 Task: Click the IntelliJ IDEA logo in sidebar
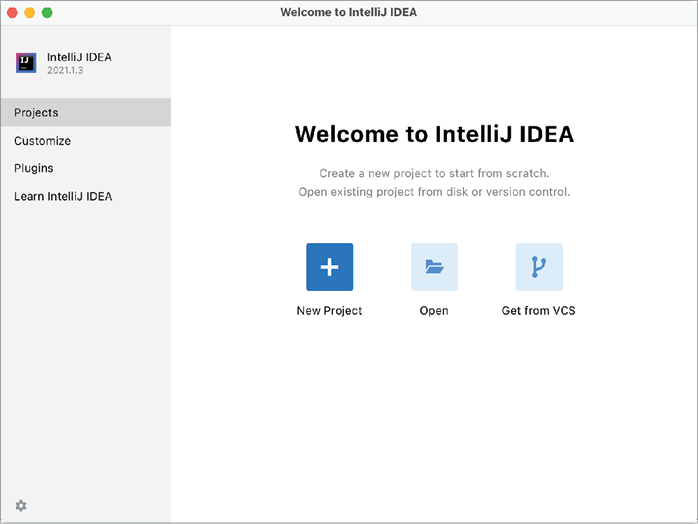click(27, 63)
